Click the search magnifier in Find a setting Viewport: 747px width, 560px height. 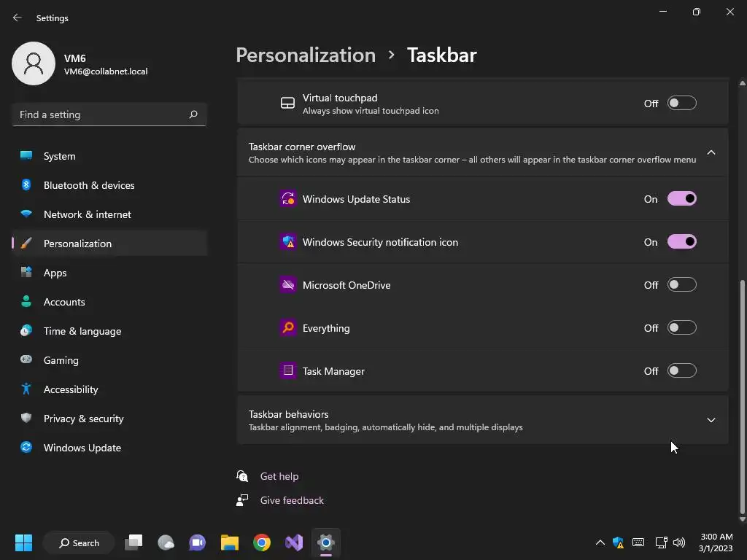pos(193,114)
